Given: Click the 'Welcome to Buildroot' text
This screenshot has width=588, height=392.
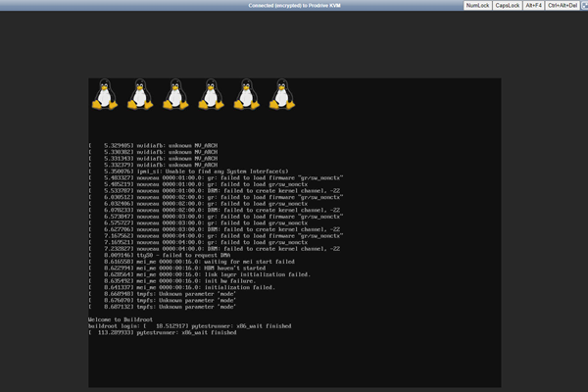Looking at the screenshot, I should [121, 319].
